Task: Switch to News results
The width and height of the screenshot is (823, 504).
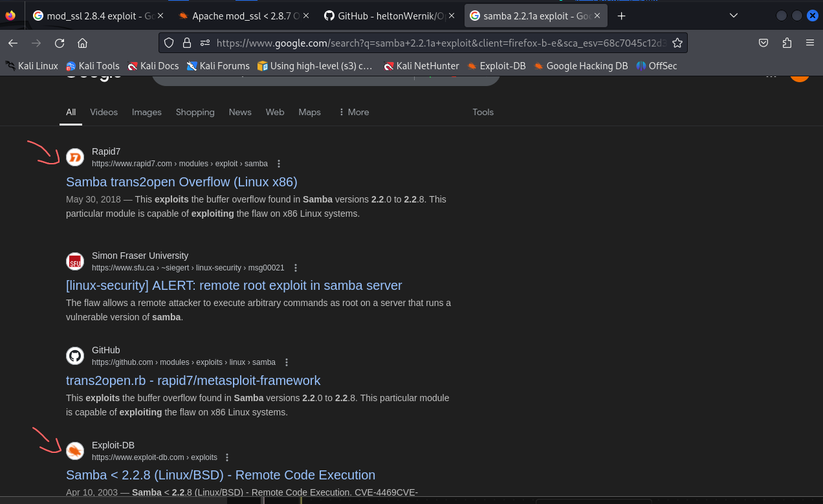Action: [x=240, y=112]
